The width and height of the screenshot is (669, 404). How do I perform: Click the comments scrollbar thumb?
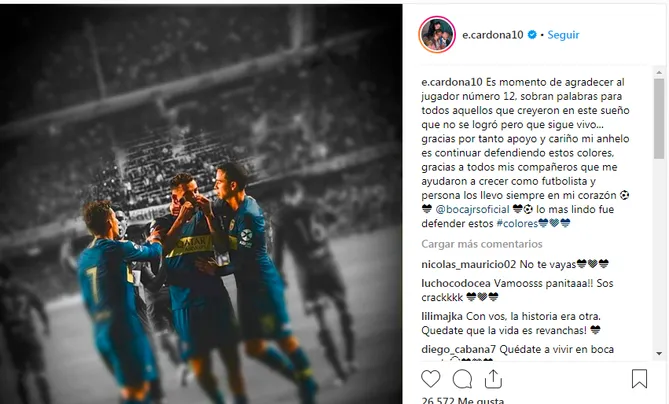tap(659, 118)
